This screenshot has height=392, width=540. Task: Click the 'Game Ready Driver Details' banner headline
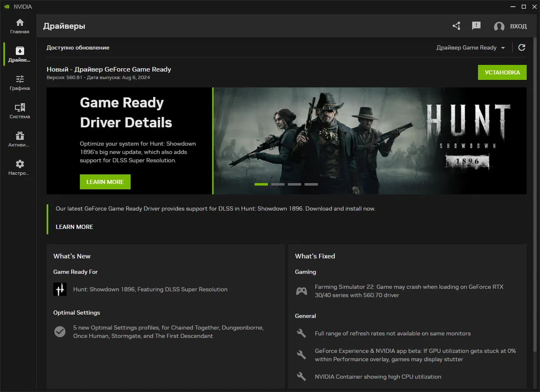point(126,112)
